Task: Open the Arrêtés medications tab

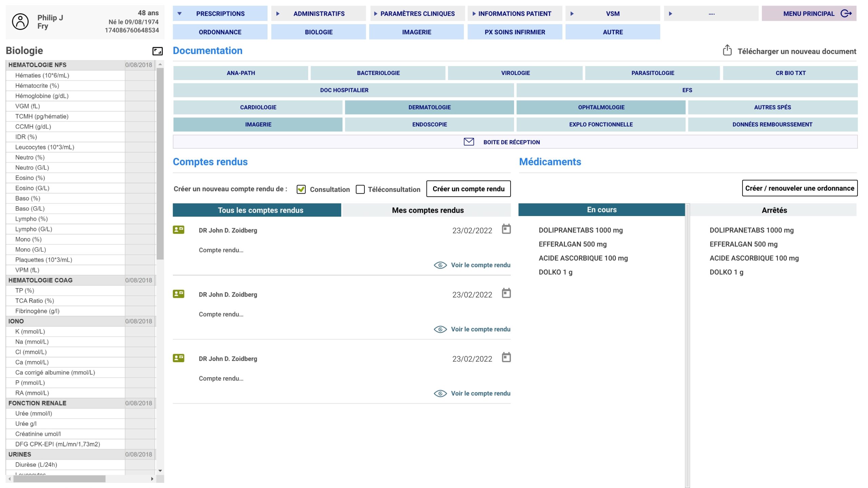Action: point(774,210)
